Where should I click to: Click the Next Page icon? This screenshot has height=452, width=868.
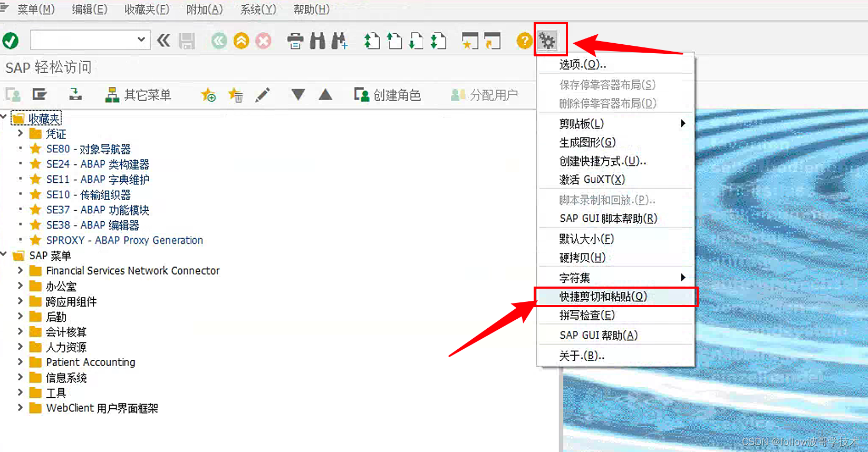pos(416,41)
